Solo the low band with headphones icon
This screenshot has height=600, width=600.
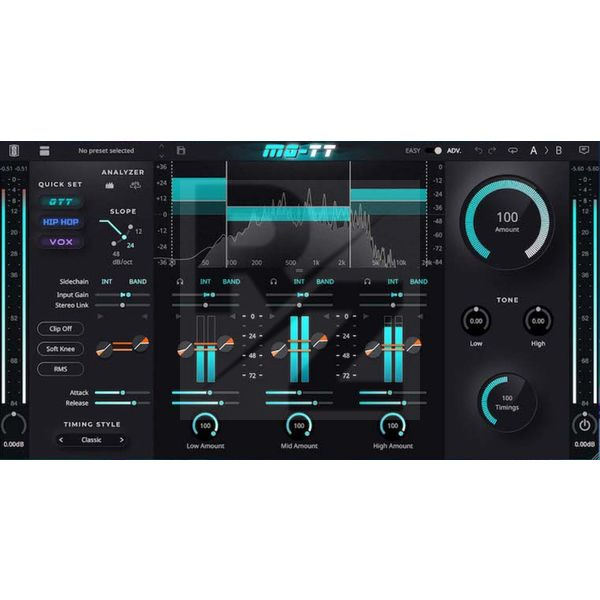180,282
